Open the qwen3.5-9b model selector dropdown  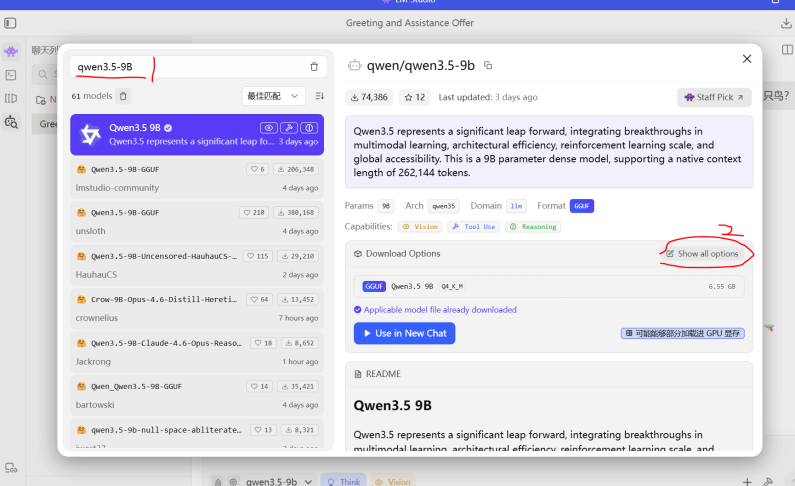pos(278,481)
